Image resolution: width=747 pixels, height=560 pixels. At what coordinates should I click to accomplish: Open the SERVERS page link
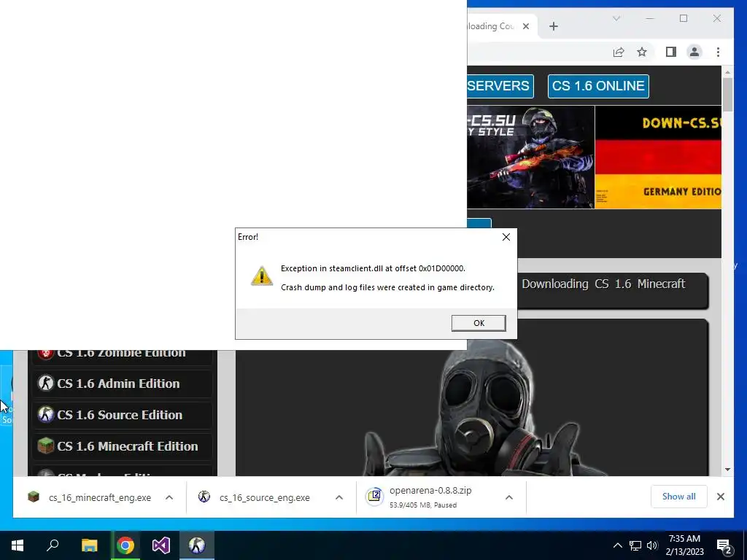click(499, 86)
